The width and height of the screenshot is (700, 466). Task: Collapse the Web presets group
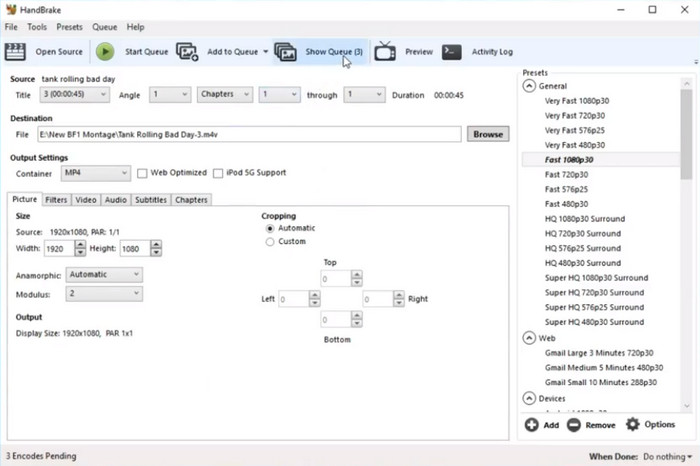[x=529, y=338]
